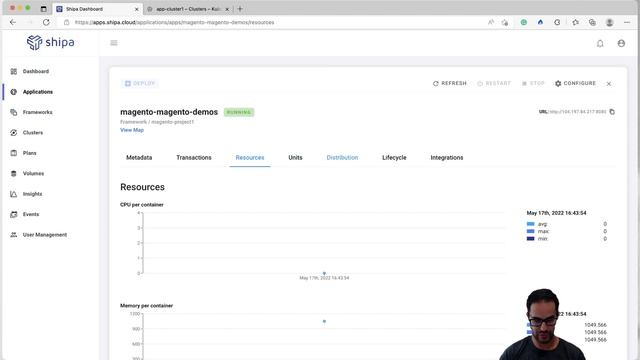Click the max legend color swatch in CPU chart
The image size is (640, 360).
tap(530, 231)
